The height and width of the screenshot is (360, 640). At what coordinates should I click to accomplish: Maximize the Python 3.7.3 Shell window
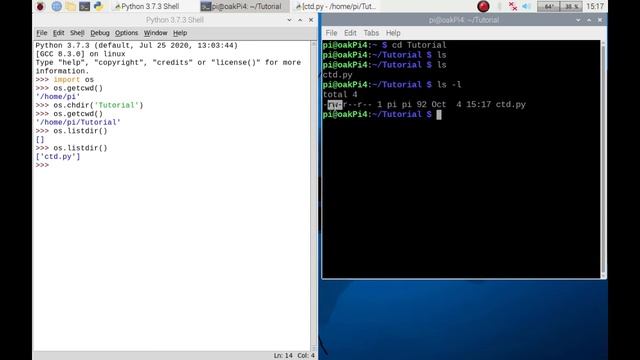point(300,20)
